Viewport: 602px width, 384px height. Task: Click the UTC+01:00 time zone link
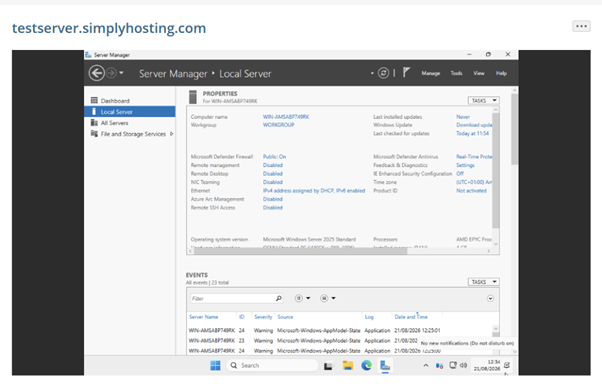[x=474, y=182]
